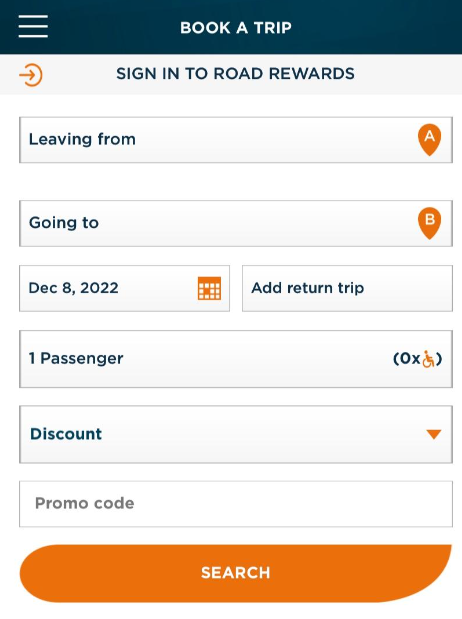Focus the Leaving from field
Image resolution: width=462 pixels, height=619 pixels.
(236, 140)
